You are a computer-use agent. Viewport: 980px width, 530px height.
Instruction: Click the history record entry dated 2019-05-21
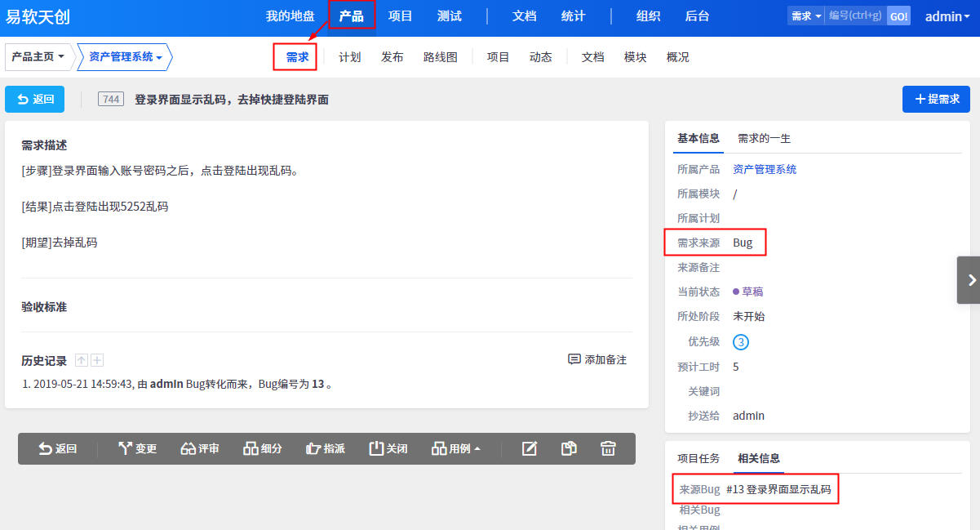click(178, 384)
